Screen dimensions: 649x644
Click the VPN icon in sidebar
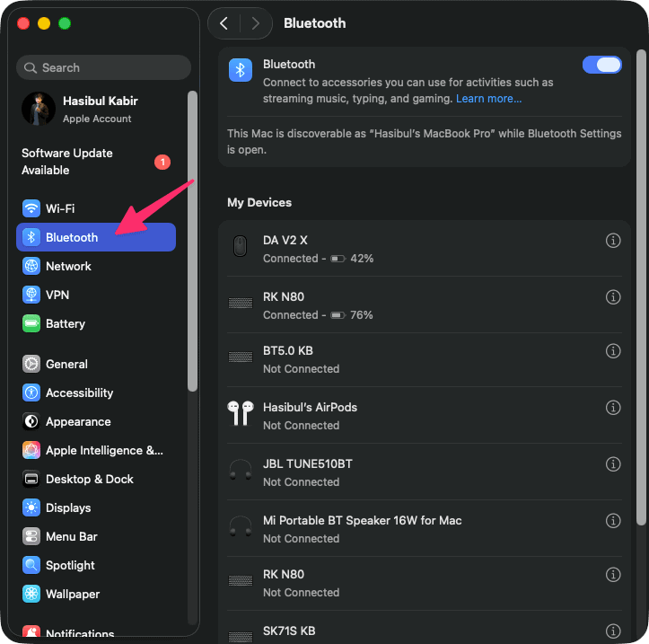point(31,295)
